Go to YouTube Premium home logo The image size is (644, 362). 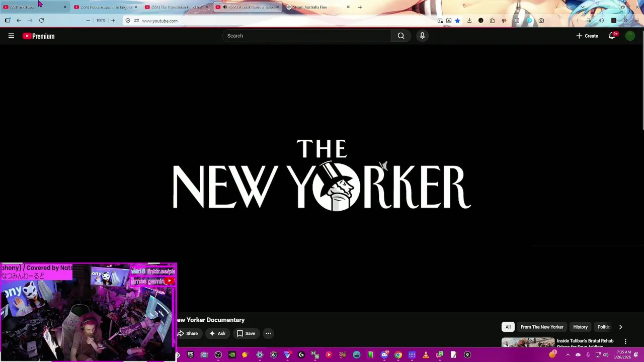click(x=38, y=36)
